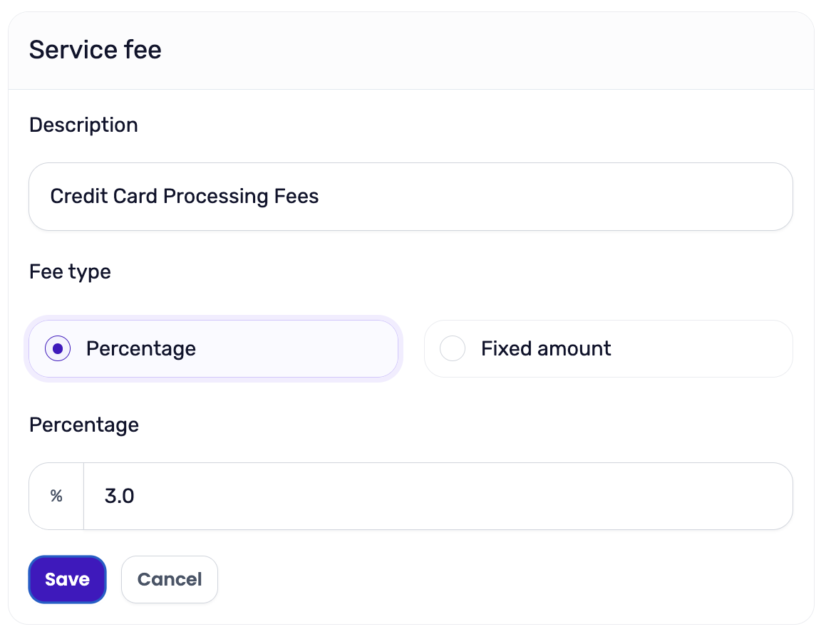Choose the Fixed amount fee type card

[x=609, y=349]
